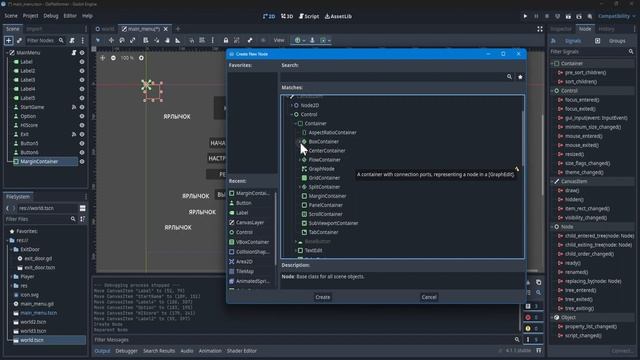Screen dimensions: 640x360
Task: Toggle visibility of Label3 node
Action: (x=82, y=80)
